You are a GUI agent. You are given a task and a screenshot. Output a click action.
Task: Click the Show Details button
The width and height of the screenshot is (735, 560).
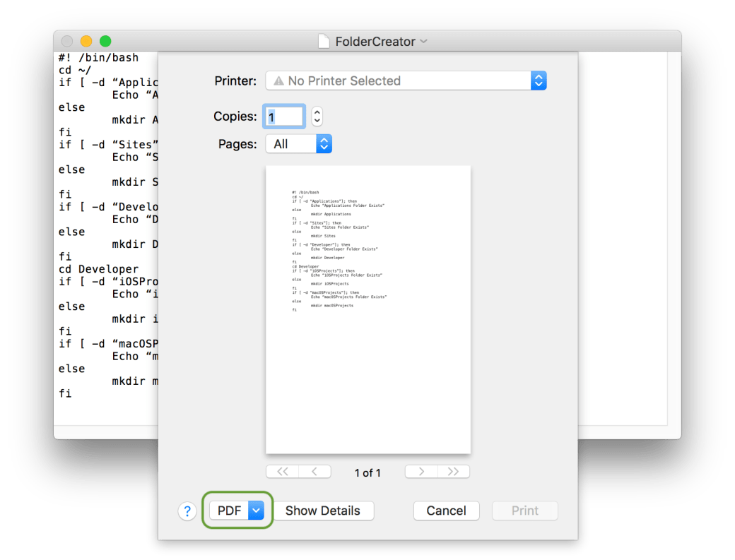322,511
